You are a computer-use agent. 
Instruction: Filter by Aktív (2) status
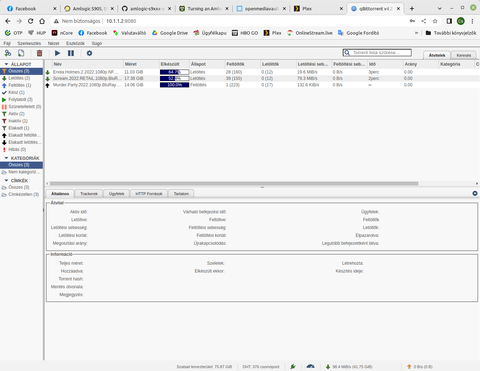coord(21,114)
